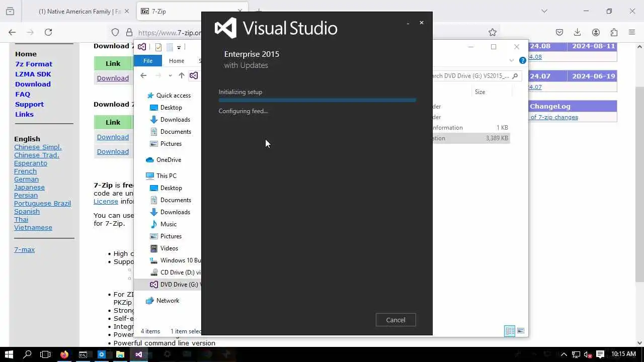Image resolution: width=644 pixels, height=362 pixels.
Task: Select Videos under This PC
Action: [x=169, y=248]
